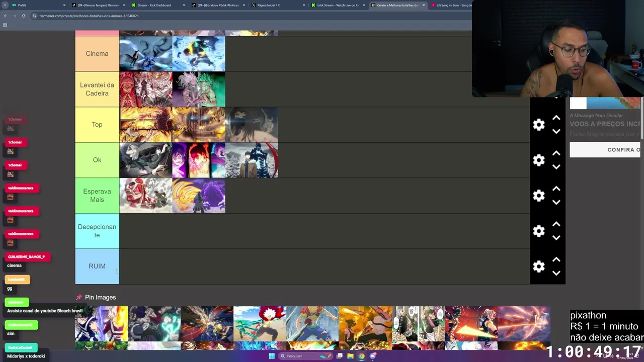Select third image in Ok tier

[252, 160]
